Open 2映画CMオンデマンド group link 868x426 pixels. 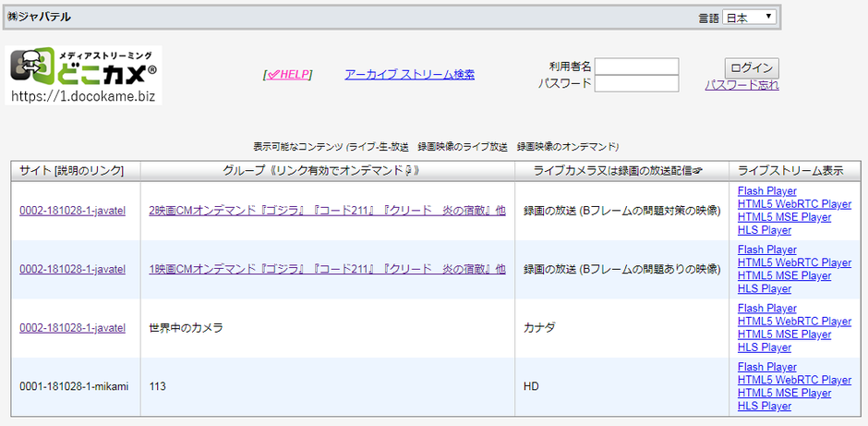pos(327,211)
